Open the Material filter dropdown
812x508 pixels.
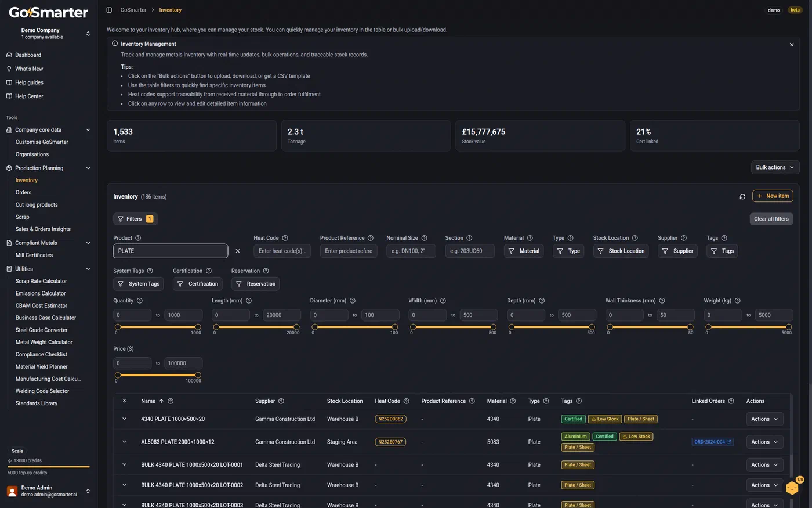524,251
